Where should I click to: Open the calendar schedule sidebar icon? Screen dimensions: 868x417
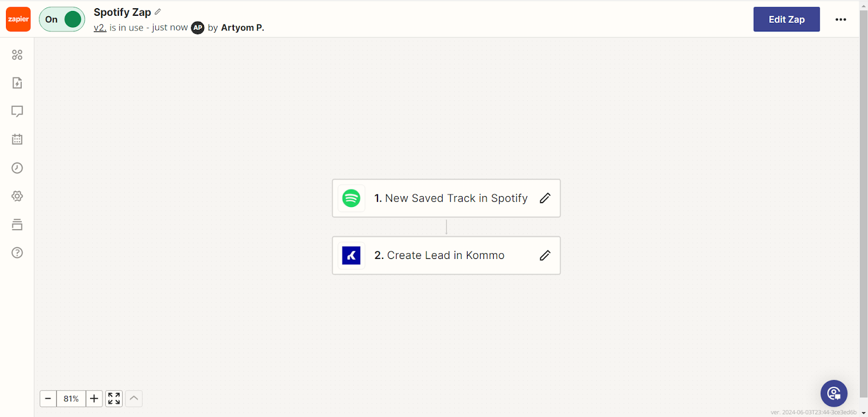pos(17,140)
